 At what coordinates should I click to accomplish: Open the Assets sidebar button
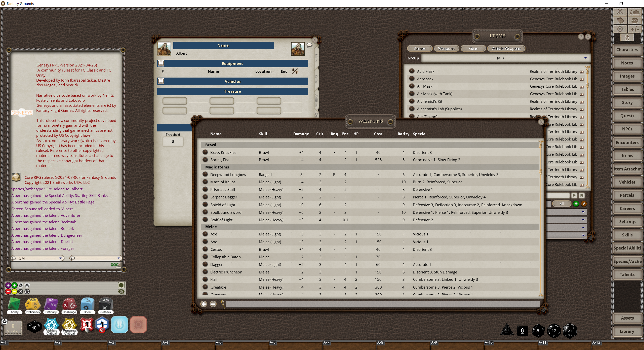click(x=627, y=318)
